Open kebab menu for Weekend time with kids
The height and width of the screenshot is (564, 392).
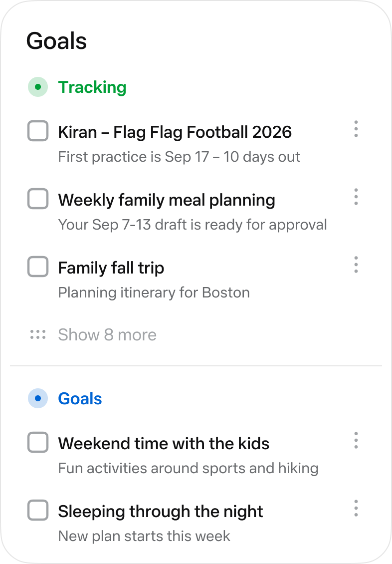coord(356,440)
